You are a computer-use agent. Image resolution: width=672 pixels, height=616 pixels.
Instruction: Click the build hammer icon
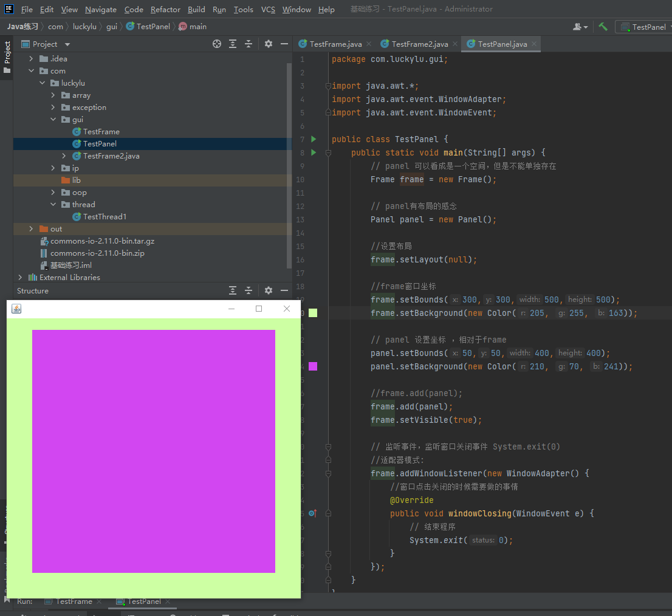click(x=603, y=27)
